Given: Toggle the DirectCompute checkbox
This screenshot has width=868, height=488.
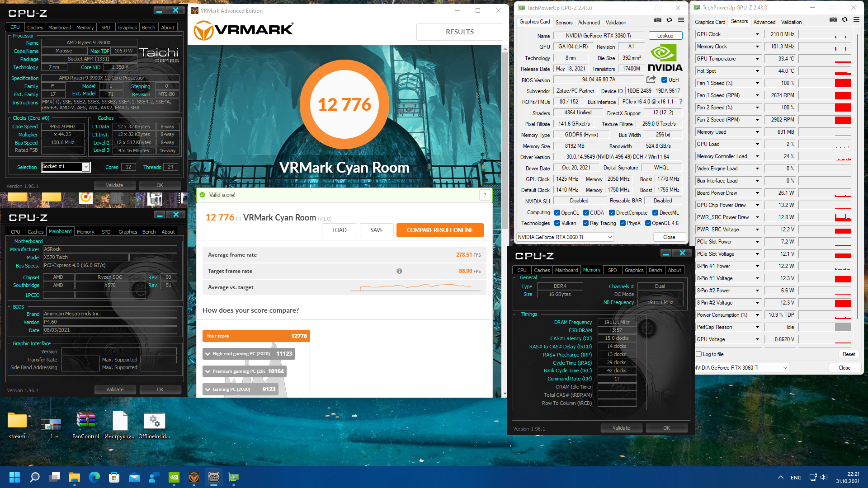Looking at the screenshot, I should 612,213.
